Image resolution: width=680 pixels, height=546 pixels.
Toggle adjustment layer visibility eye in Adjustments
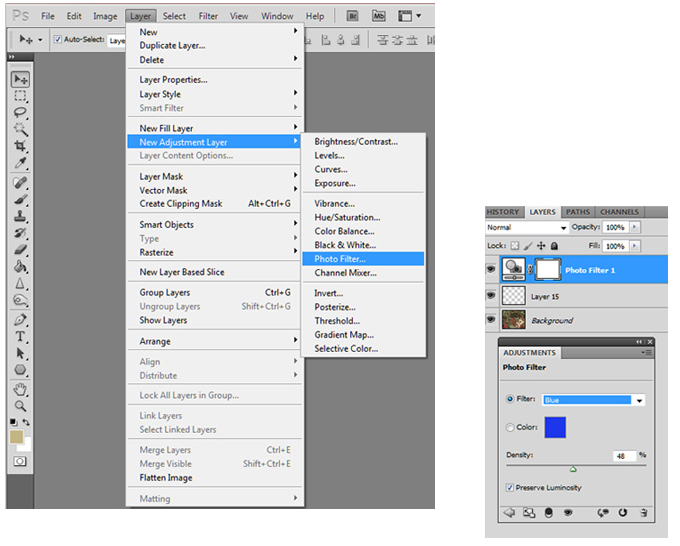[568, 512]
